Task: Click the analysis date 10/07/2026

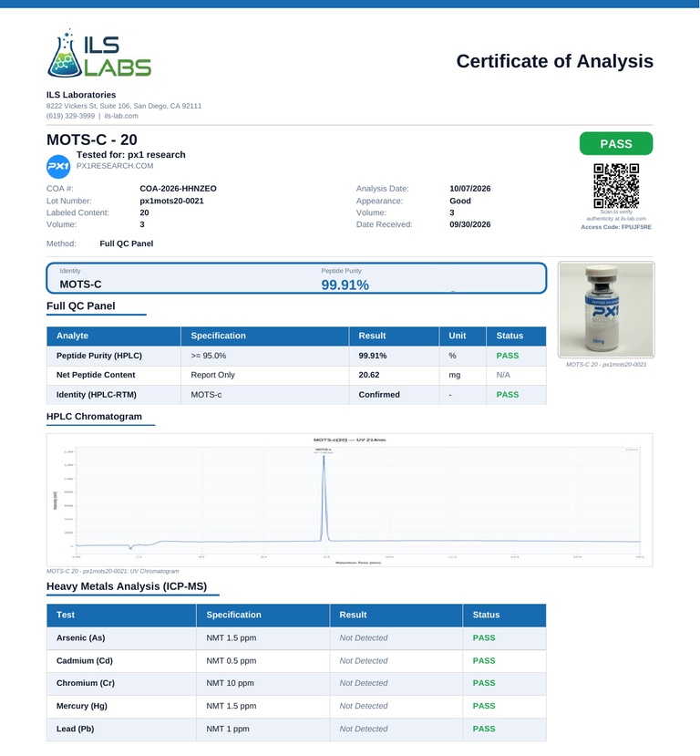Action: click(x=470, y=189)
